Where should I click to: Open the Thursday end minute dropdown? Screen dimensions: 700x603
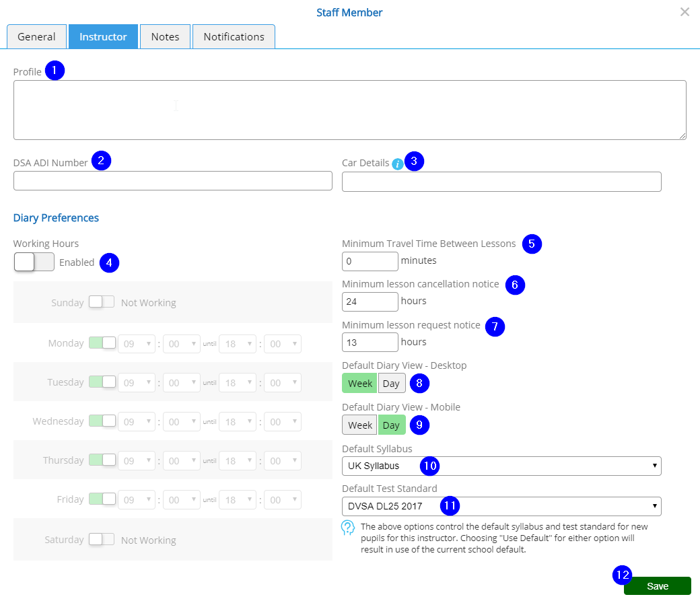[283, 460]
